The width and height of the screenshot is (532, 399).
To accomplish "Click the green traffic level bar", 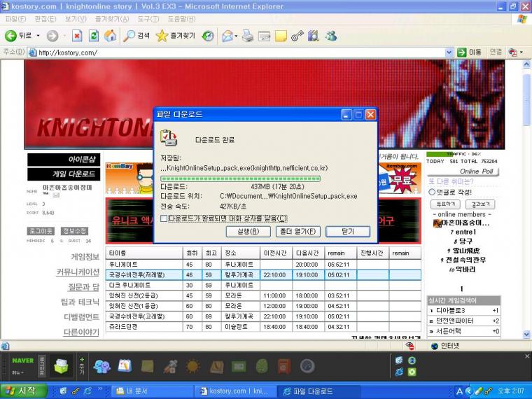I will 440,154.
